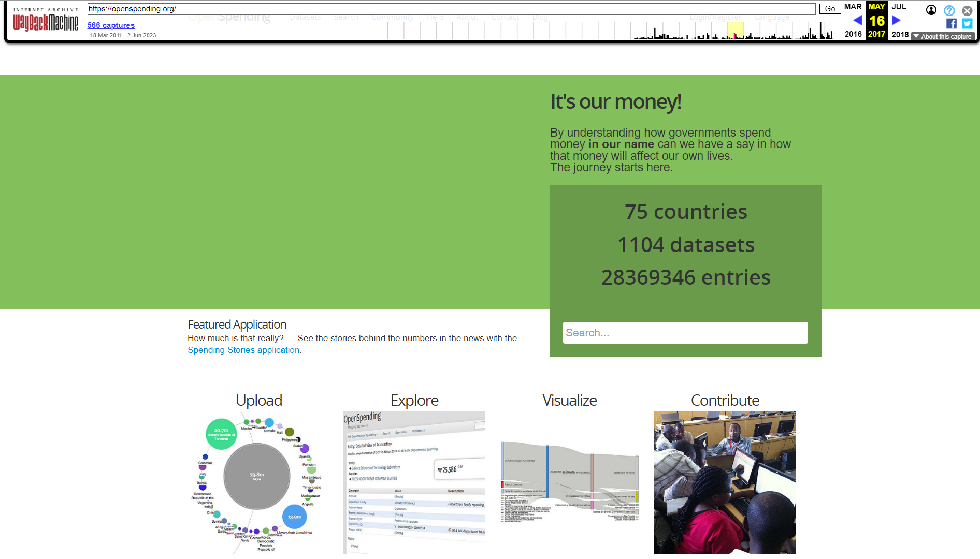
Task: Click the Wayback Machine logo
Action: pyautogui.click(x=46, y=20)
